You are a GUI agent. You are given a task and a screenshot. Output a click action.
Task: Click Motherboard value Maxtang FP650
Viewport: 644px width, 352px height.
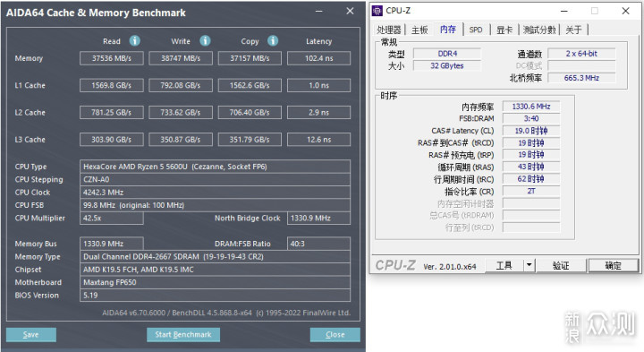216,282
